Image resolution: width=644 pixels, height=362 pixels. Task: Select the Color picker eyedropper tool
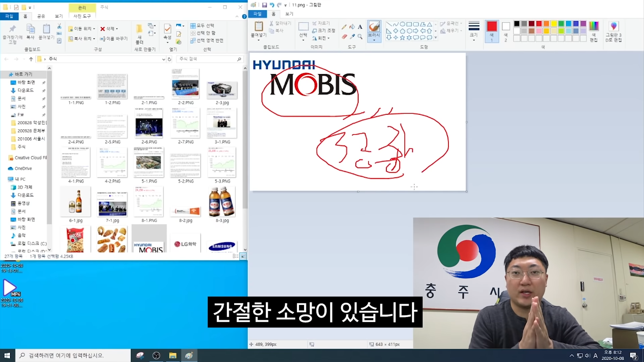click(x=352, y=37)
